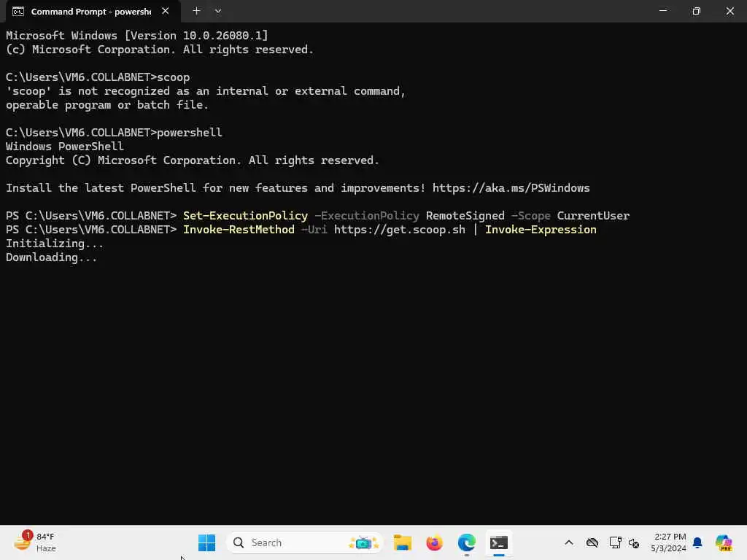
Task: Close the terminal window
Action: pos(729,10)
